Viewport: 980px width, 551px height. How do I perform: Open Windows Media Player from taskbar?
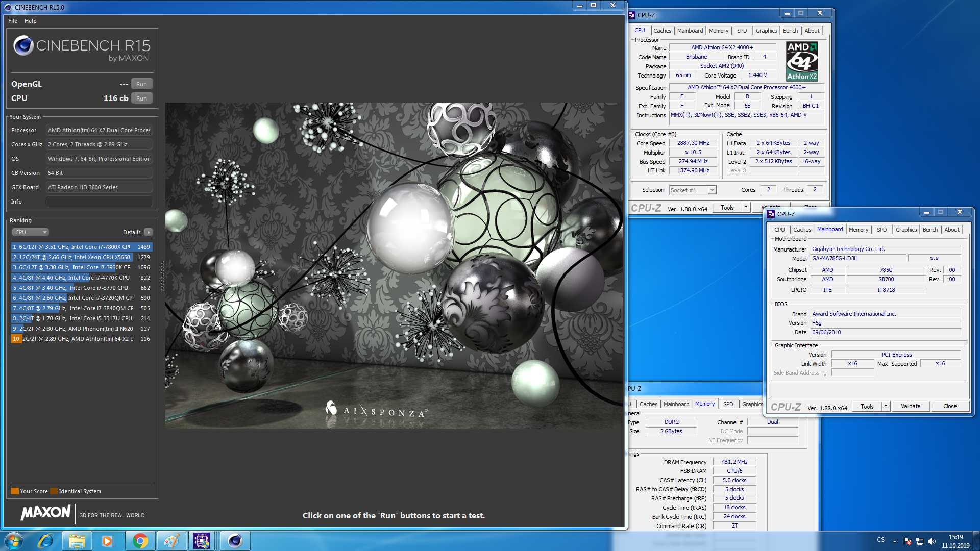[x=108, y=541]
